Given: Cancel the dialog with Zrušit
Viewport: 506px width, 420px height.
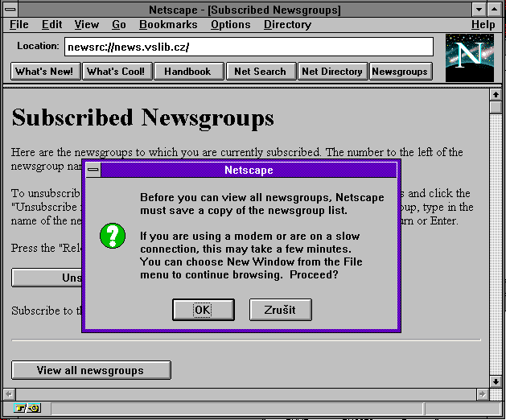Looking at the screenshot, I should 281,310.
